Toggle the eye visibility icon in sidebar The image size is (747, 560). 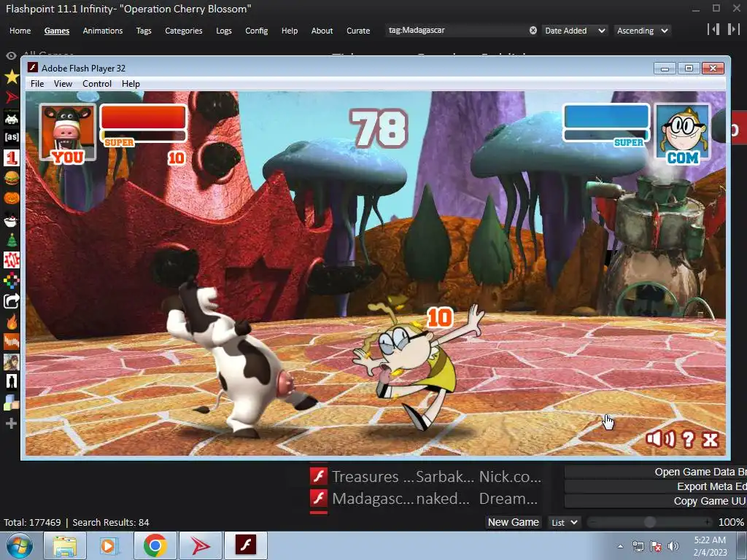click(x=12, y=55)
